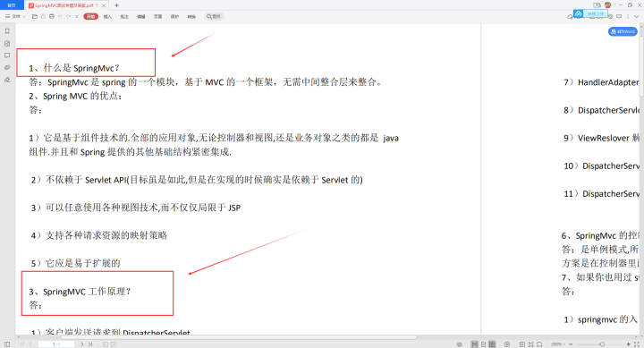The height and width of the screenshot is (348, 644).
Task: Select the 批注 ribbon tab
Action: (124, 16)
